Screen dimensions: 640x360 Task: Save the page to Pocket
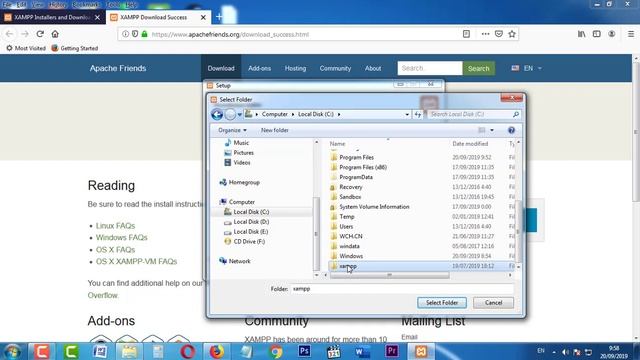click(x=498, y=34)
